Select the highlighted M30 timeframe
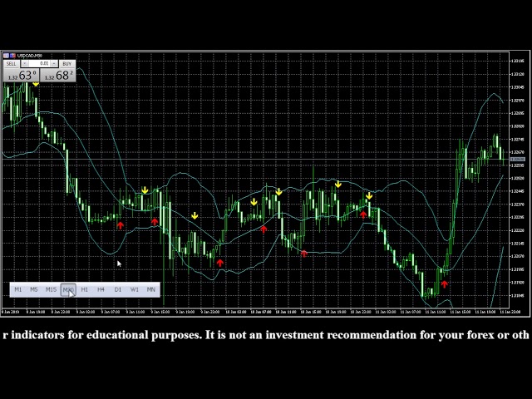Viewport: 532px width, 399px height. [68, 289]
